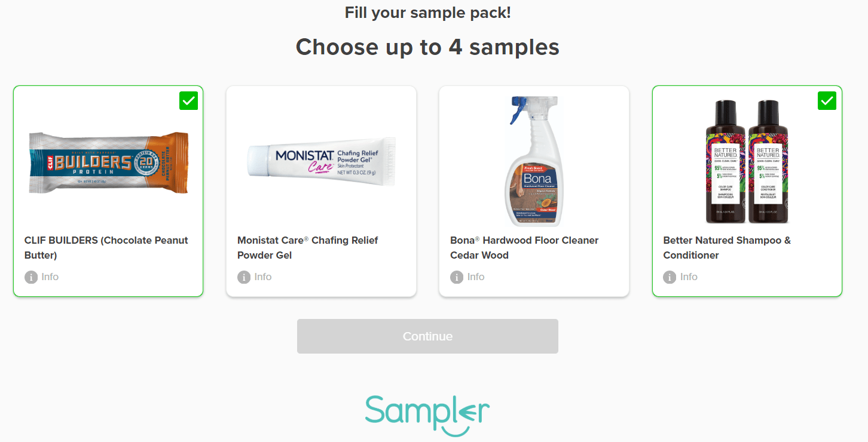Click the info icon under Bona Floor Cleaner
Screen dimensions: 868x442
pyautogui.click(x=457, y=277)
